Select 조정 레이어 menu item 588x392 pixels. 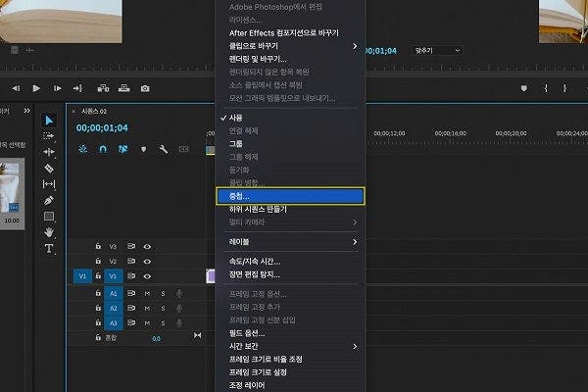[x=291, y=385]
